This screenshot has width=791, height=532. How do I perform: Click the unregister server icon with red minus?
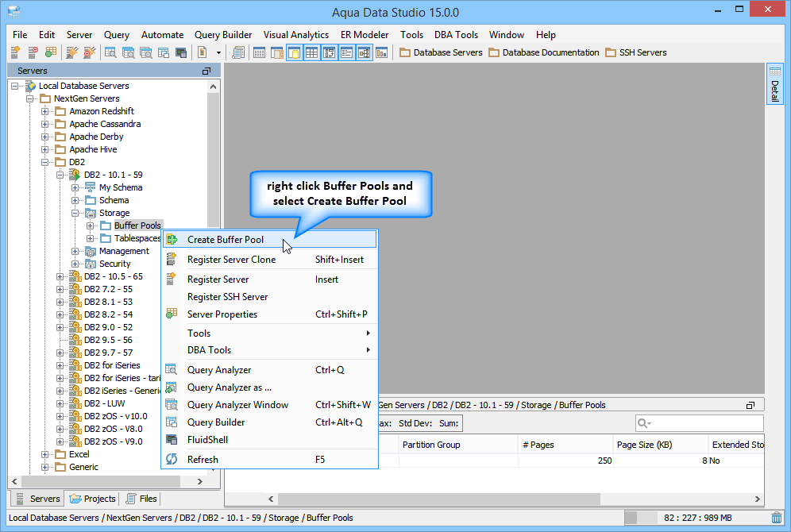click(x=33, y=52)
